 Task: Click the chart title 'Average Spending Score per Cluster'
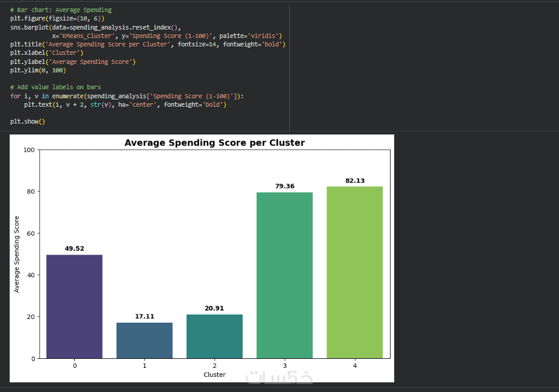pos(214,143)
